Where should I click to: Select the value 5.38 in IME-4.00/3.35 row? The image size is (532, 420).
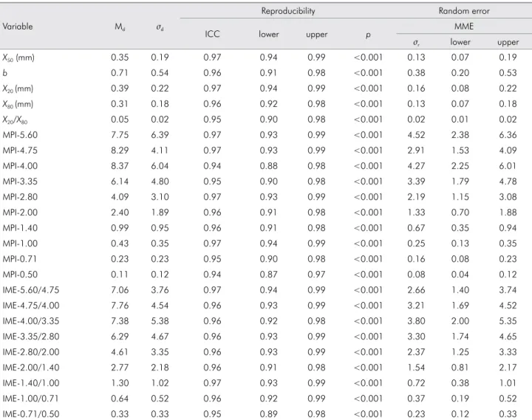click(x=160, y=321)
